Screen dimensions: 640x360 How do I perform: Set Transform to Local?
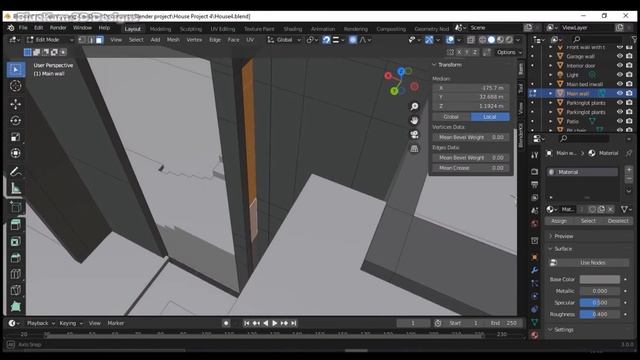click(490, 117)
